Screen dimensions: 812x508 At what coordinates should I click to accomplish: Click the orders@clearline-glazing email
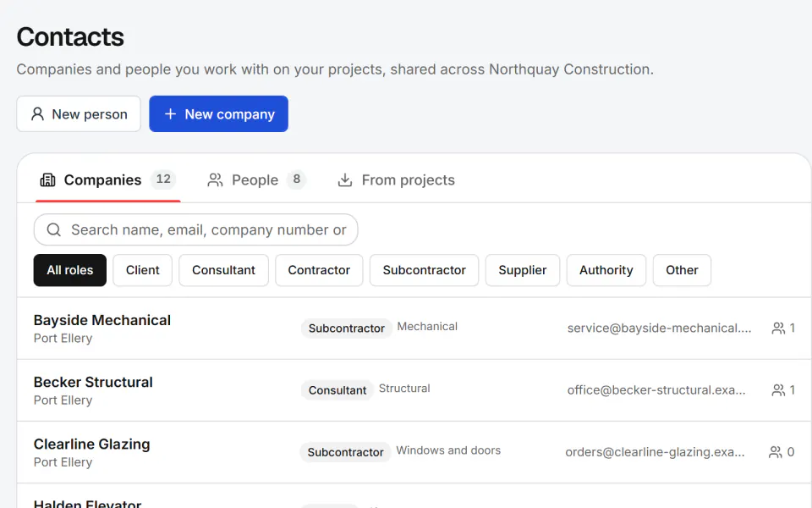pos(655,452)
